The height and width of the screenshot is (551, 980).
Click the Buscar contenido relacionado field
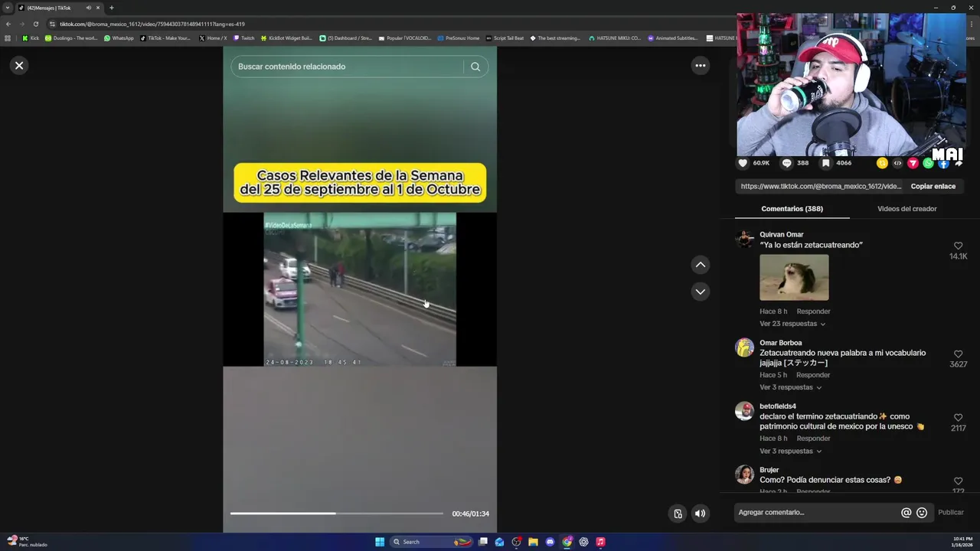pos(347,67)
